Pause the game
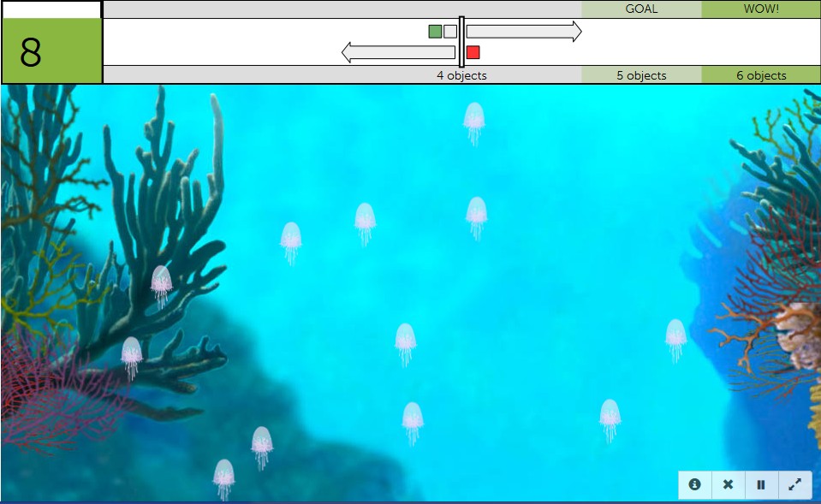Screen dimensions: 821x504 click(x=761, y=484)
